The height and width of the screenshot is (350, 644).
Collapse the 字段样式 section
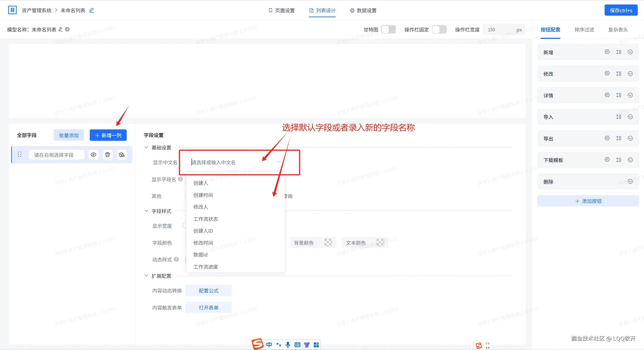(147, 211)
